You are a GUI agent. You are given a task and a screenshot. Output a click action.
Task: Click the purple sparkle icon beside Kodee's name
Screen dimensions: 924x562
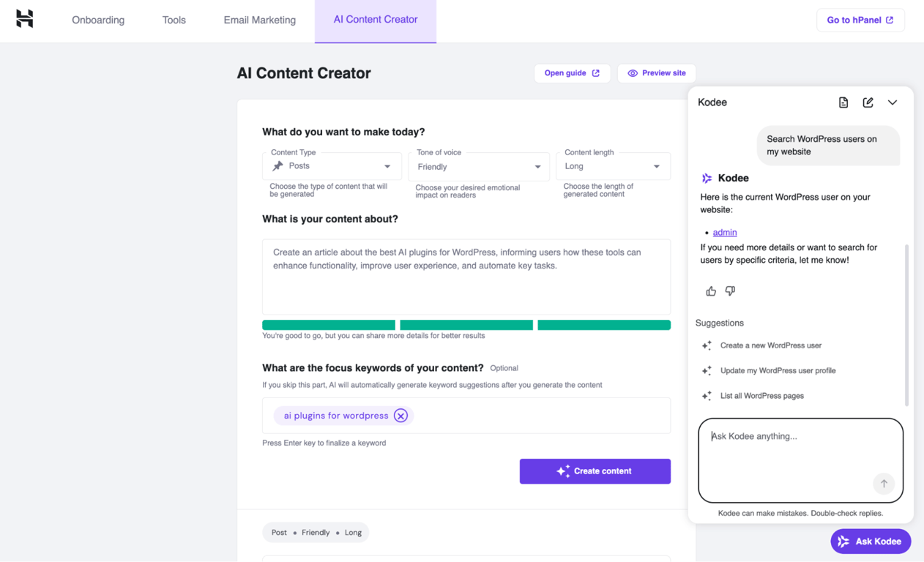[x=706, y=178]
